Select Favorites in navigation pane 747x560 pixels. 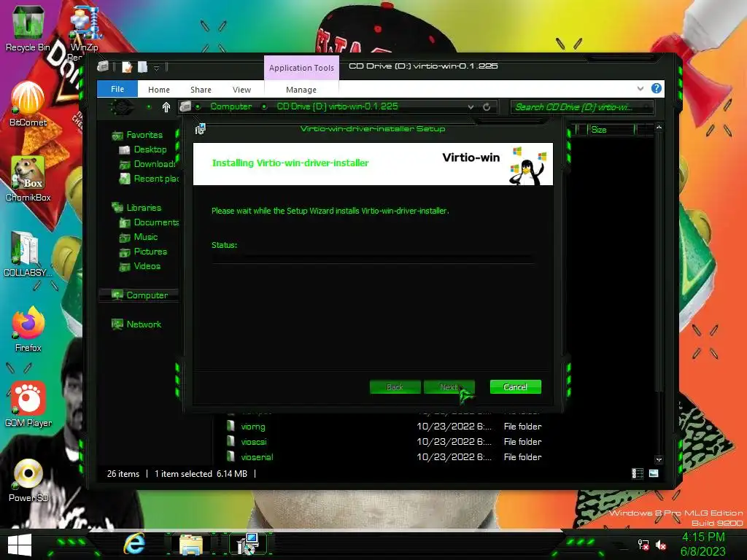(144, 135)
